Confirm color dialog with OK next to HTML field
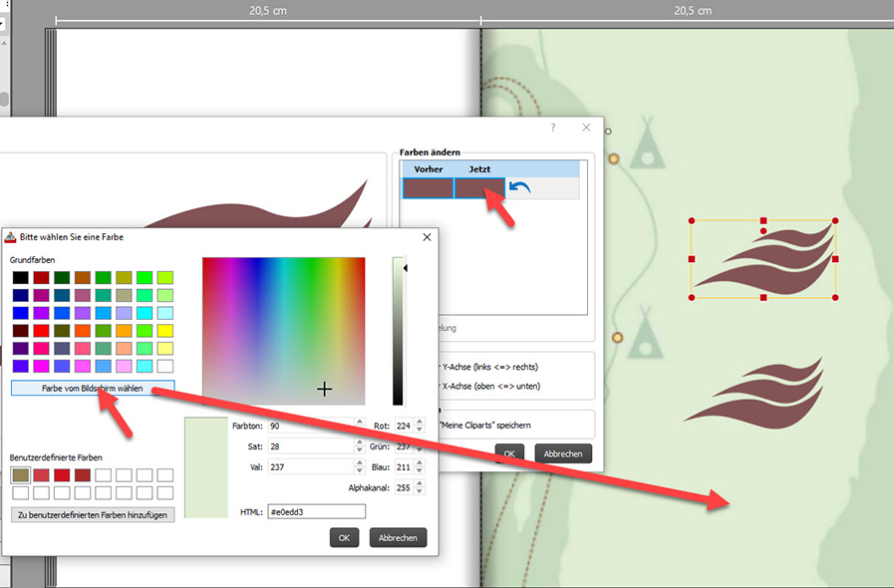 point(344,537)
